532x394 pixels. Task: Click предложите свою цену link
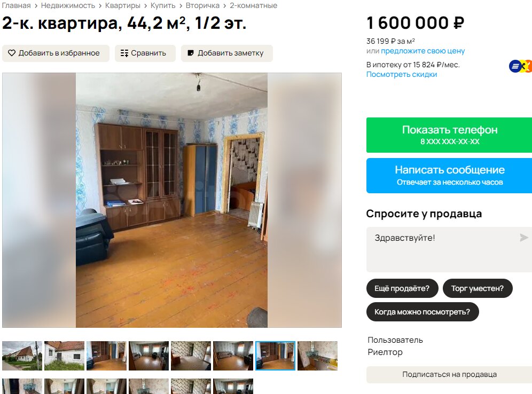click(423, 51)
